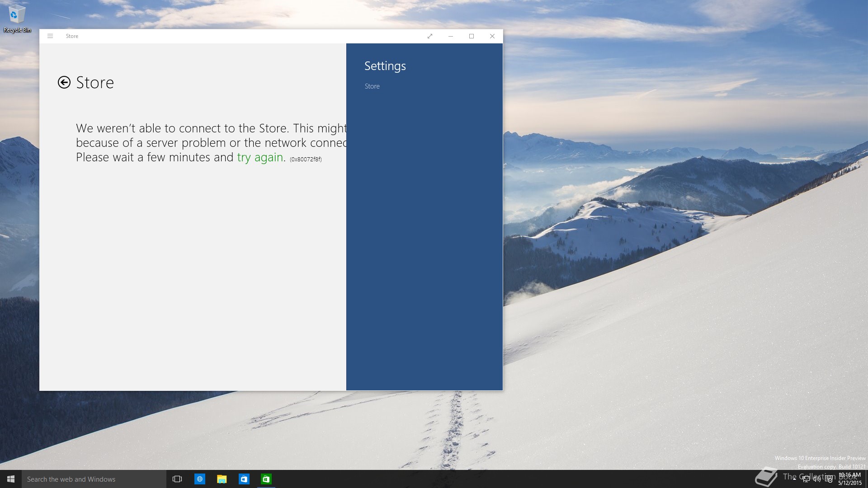Focus the 'Search the web and Windows' box
The height and width of the screenshot is (488, 868).
point(94,479)
